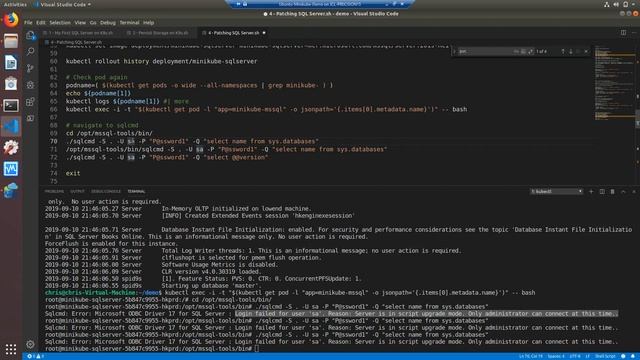This screenshot has width=640, height=360.
Task: Click UTF-8 encoding in status bar
Action: (575, 356)
